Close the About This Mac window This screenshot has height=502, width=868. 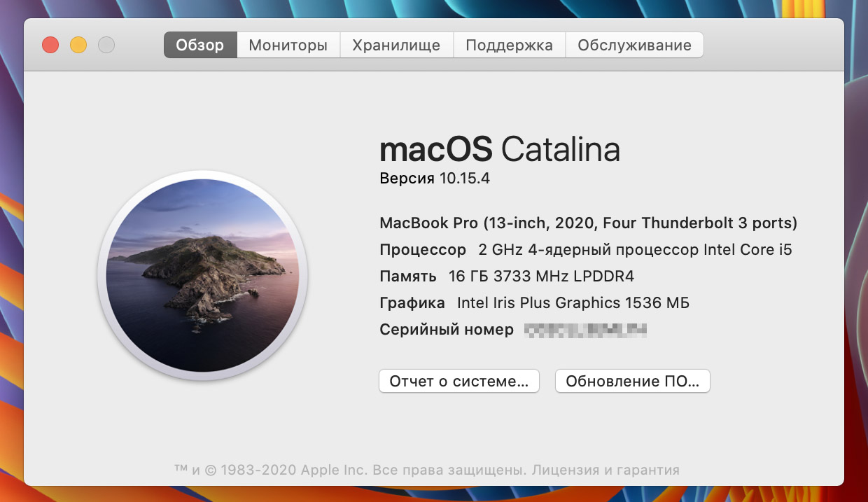tap(50, 46)
